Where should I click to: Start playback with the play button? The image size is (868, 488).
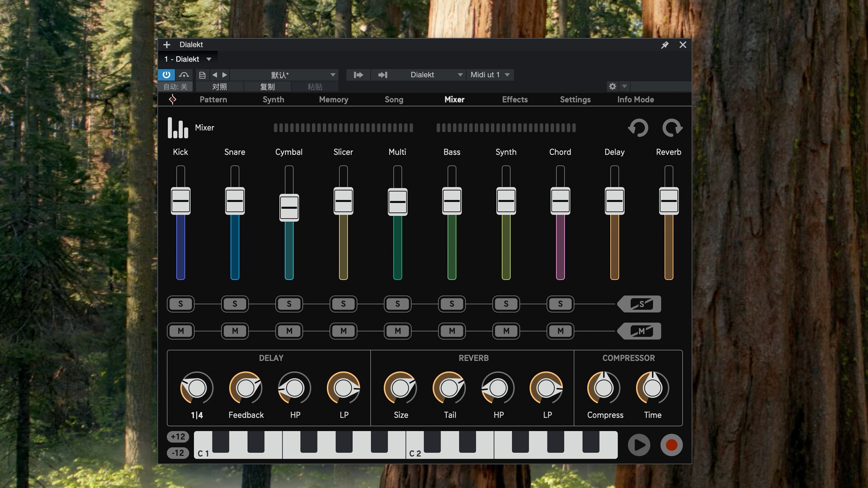639,445
